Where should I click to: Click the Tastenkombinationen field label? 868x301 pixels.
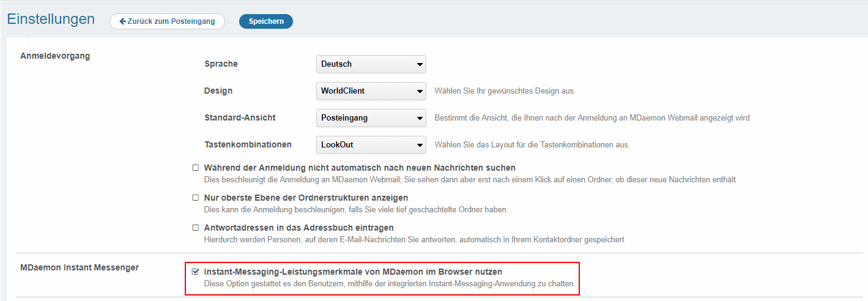point(248,144)
